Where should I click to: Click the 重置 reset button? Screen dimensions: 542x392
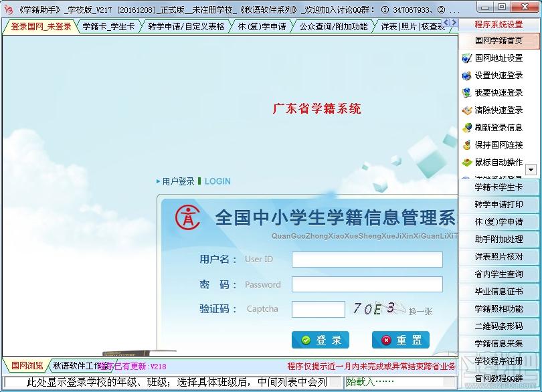pos(401,340)
